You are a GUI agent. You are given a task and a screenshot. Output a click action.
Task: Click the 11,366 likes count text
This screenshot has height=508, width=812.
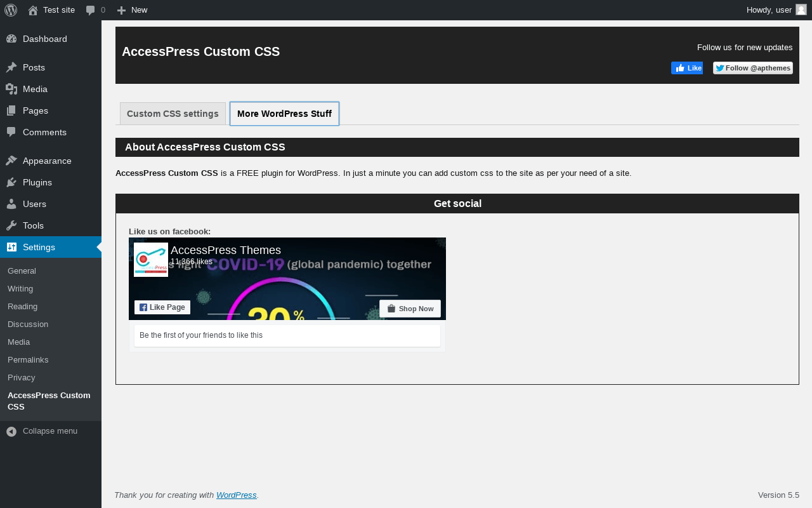click(x=192, y=262)
